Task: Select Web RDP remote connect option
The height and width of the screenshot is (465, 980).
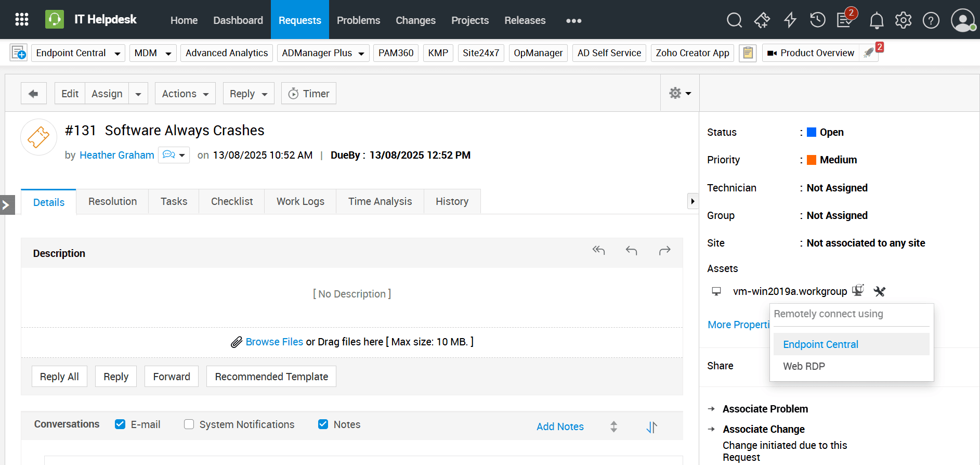Action: pyautogui.click(x=851, y=366)
